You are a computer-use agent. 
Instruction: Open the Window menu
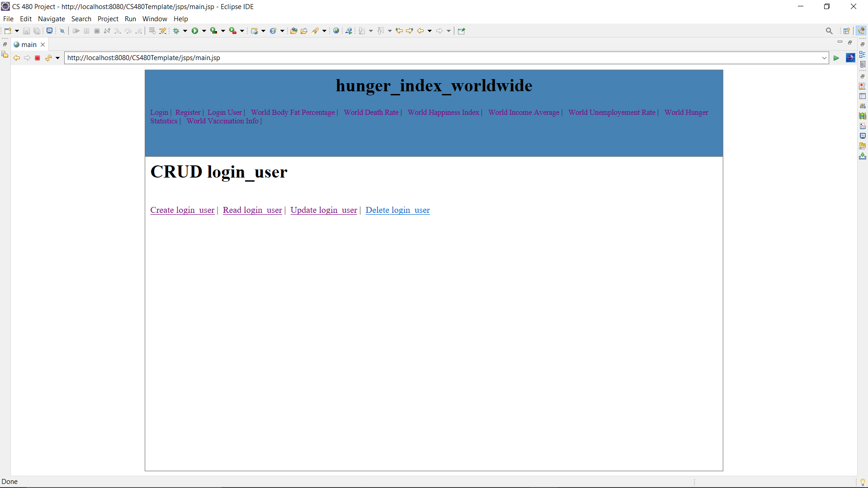point(155,19)
